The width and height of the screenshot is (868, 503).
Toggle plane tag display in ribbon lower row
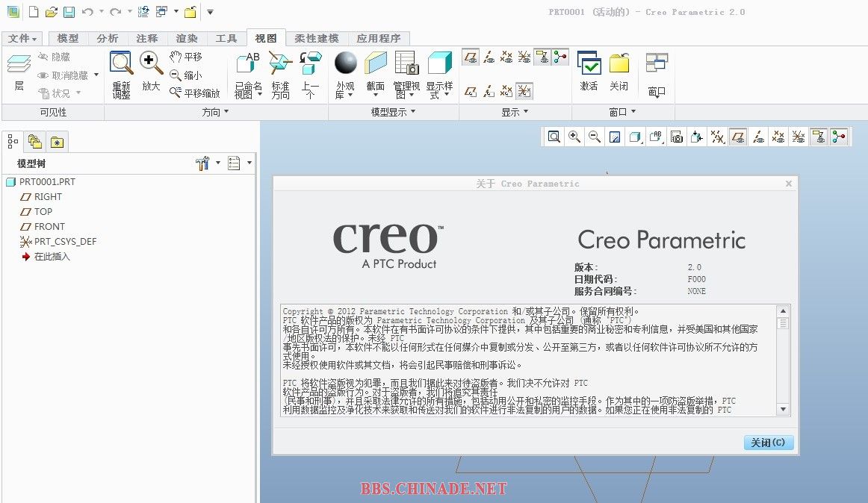click(471, 91)
